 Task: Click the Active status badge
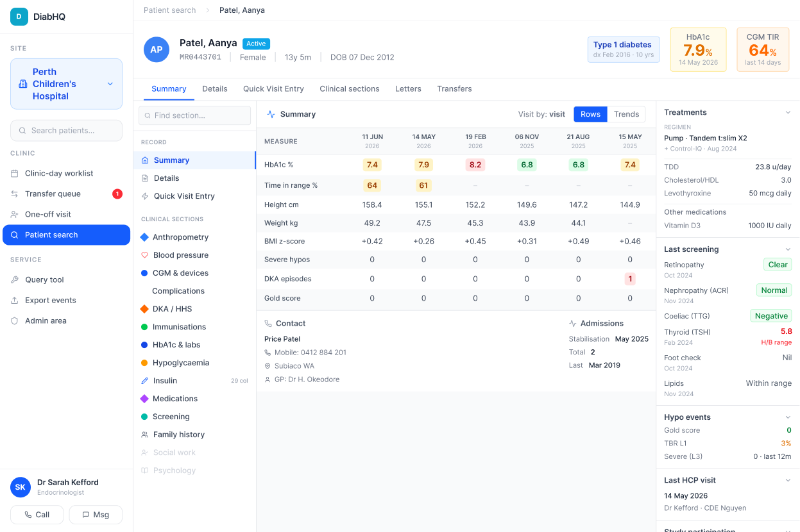(256, 44)
